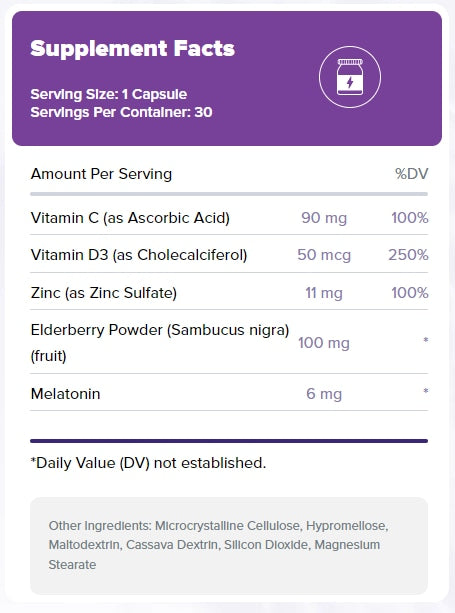Click the 250% daily value for Vitamin D3
455x613 pixels.
point(408,255)
